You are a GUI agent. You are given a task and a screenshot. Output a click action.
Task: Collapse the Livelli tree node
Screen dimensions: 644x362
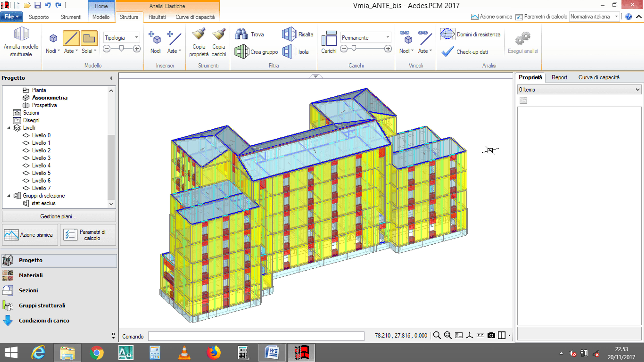click(x=9, y=128)
